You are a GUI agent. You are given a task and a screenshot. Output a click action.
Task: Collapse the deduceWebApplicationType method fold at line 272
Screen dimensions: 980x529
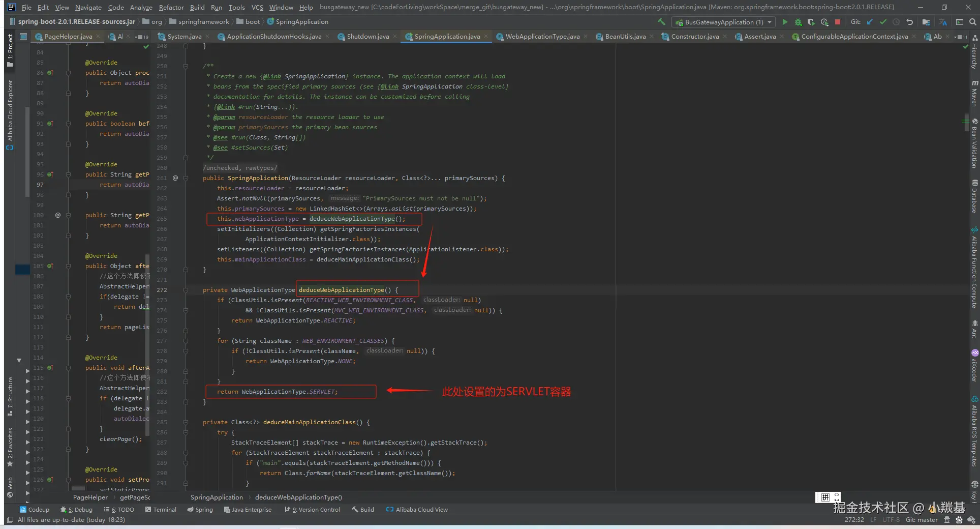tap(186, 290)
